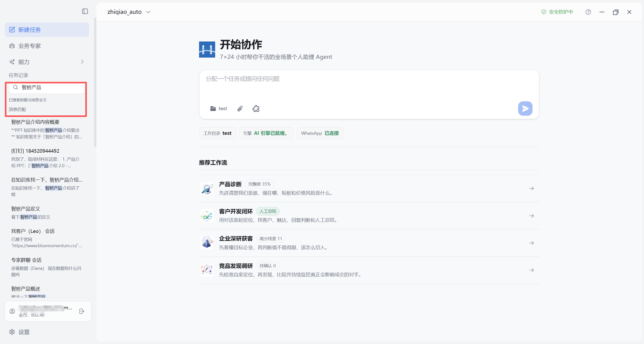Click the 完整度 35% badge
Viewport: 644px width, 344px height.
tap(259, 184)
